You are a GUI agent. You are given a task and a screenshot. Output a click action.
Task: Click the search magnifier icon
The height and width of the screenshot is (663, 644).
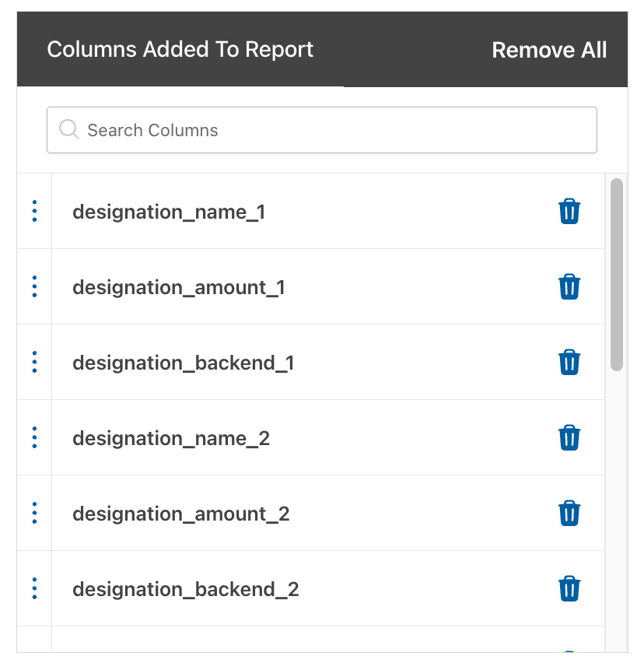tap(69, 129)
